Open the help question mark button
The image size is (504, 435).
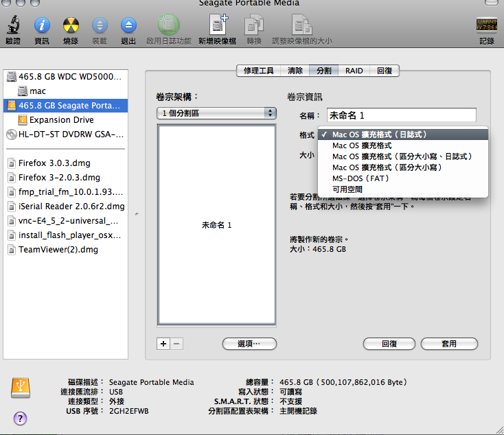click(20, 419)
